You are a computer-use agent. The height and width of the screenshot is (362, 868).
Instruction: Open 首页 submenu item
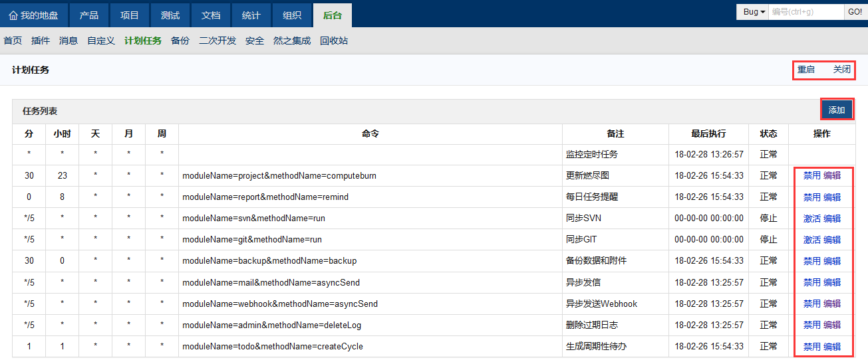click(13, 41)
